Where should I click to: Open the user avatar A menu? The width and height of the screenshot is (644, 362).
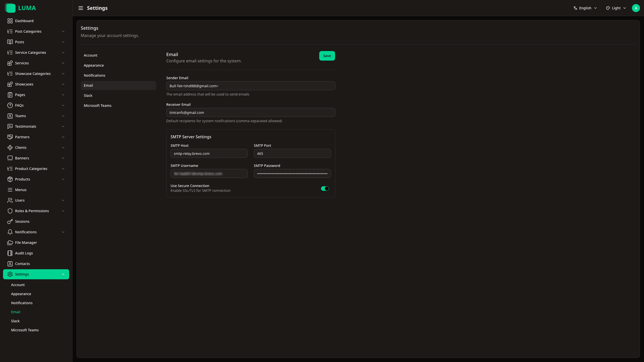(x=636, y=8)
